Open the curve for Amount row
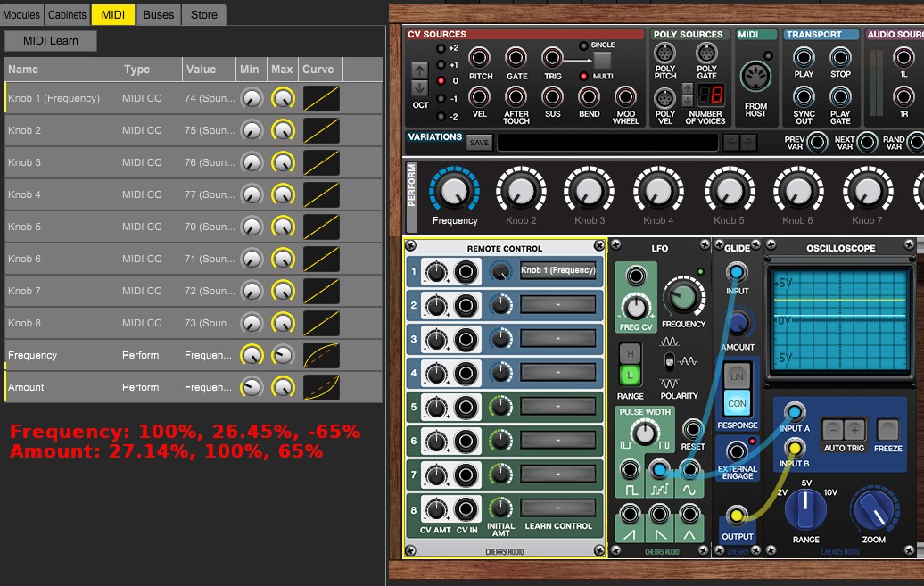The width and height of the screenshot is (924, 586). [x=321, y=387]
